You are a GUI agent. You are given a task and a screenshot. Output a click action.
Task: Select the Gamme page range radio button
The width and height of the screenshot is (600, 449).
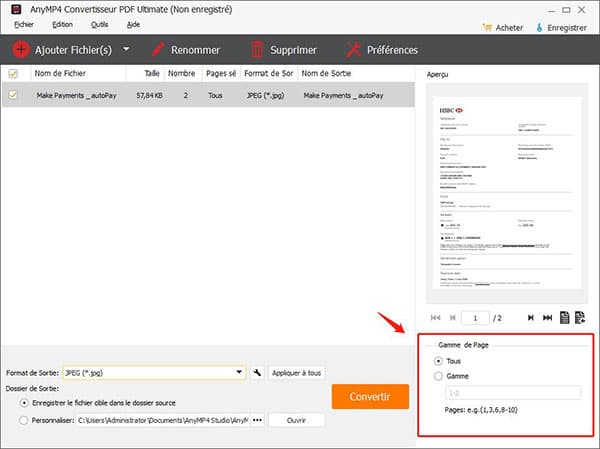click(x=440, y=376)
